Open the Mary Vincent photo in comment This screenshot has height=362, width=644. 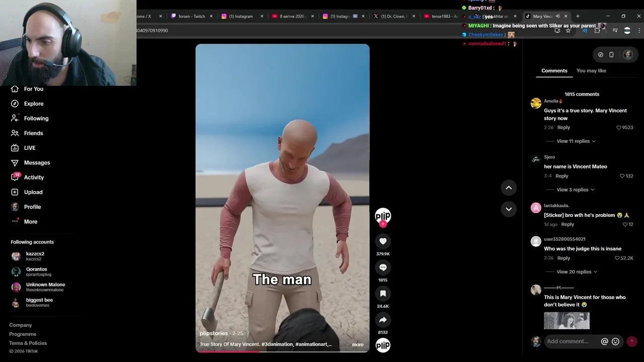click(x=567, y=321)
